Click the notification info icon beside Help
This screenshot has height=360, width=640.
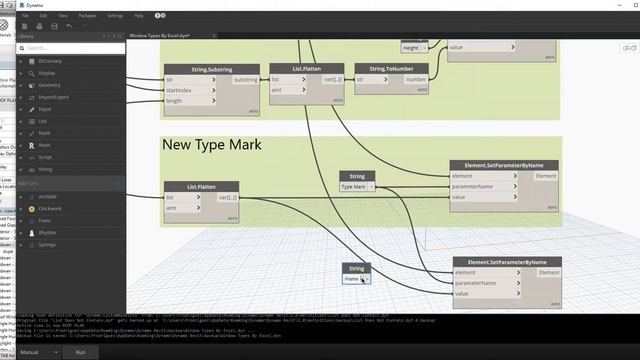(158, 16)
